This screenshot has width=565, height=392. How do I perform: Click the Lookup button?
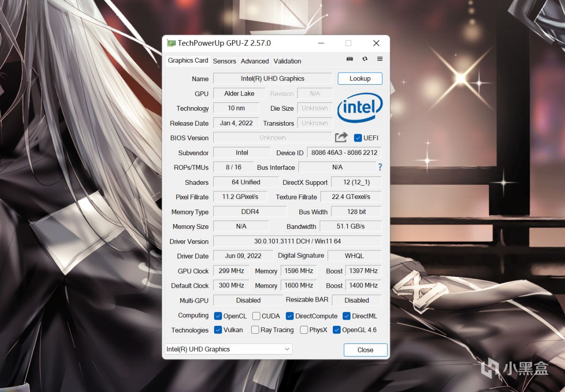click(x=360, y=78)
